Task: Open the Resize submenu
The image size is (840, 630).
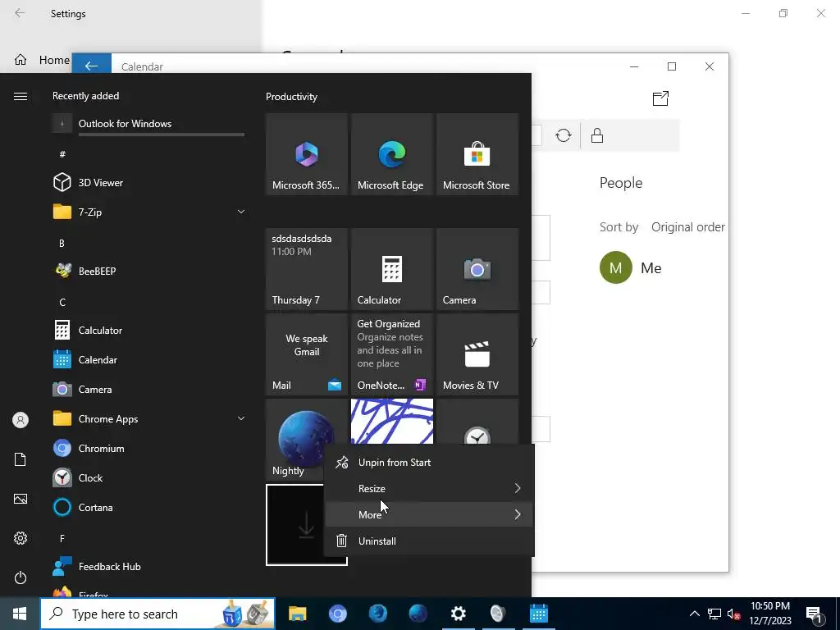Action: pos(428,489)
